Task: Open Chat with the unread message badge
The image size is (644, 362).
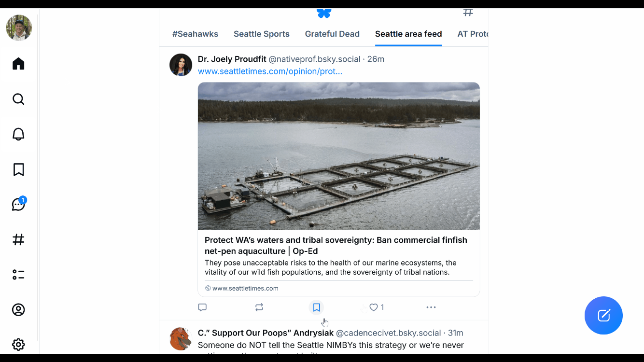Action: pyautogui.click(x=18, y=204)
